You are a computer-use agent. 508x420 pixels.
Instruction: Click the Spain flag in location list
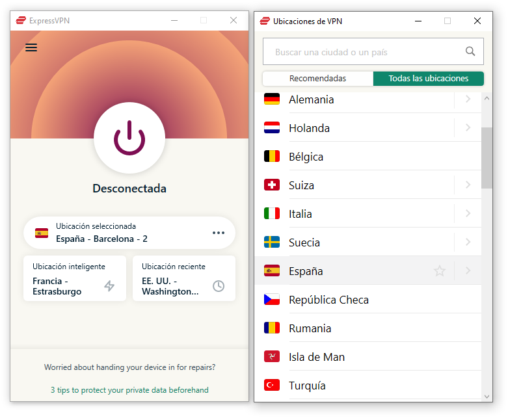point(272,270)
